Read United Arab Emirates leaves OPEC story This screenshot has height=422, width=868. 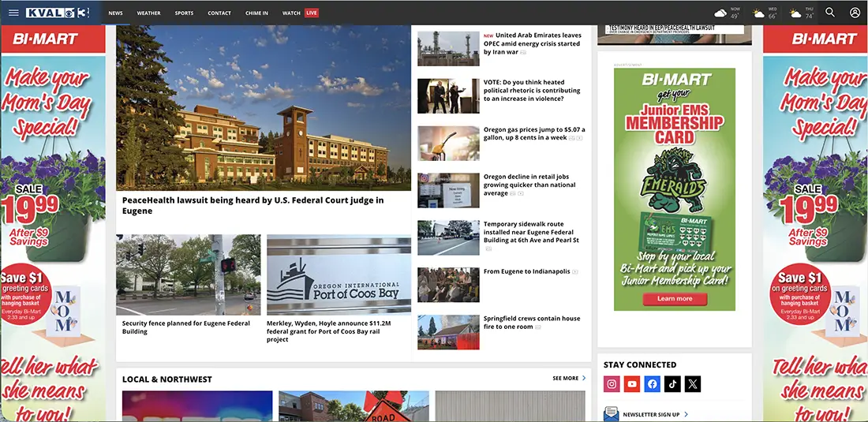point(532,43)
